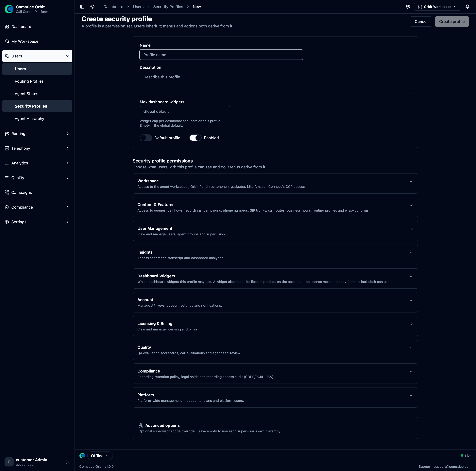Screen dimensions: 476x471
Task: Click the Cancel button
Action: tap(421, 22)
